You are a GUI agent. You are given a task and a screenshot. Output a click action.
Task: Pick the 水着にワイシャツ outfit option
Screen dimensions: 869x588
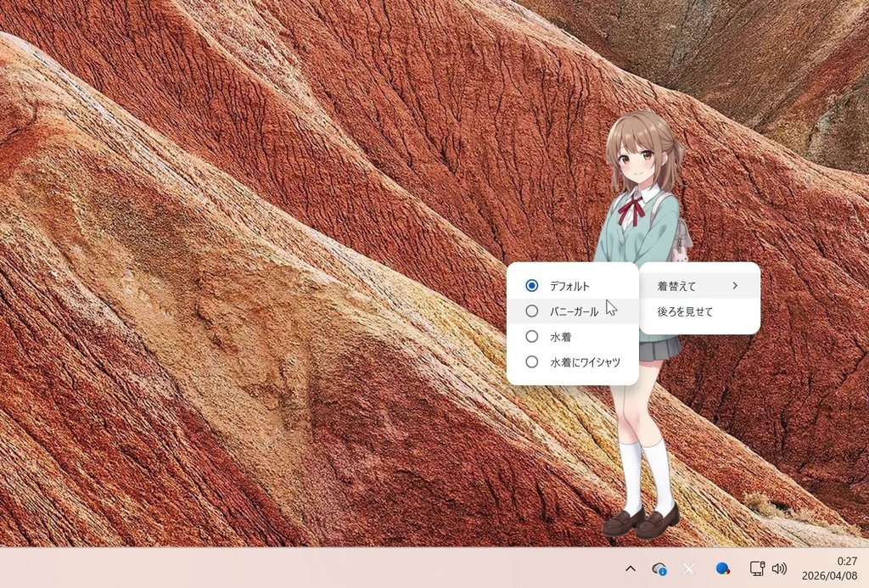[x=530, y=361]
